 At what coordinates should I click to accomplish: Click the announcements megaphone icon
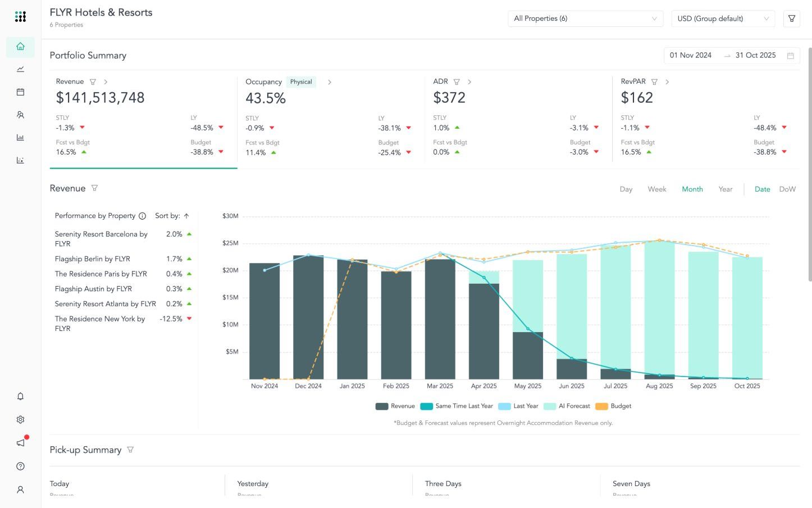[x=20, y=443]
